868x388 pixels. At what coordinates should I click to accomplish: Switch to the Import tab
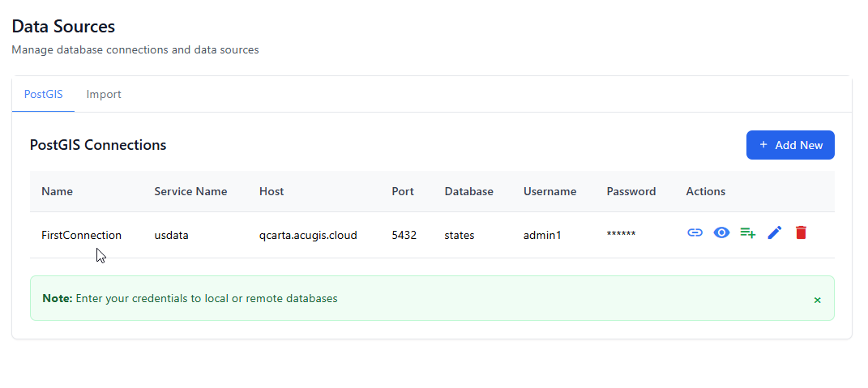pyautogui.click(x=104, y=94)
